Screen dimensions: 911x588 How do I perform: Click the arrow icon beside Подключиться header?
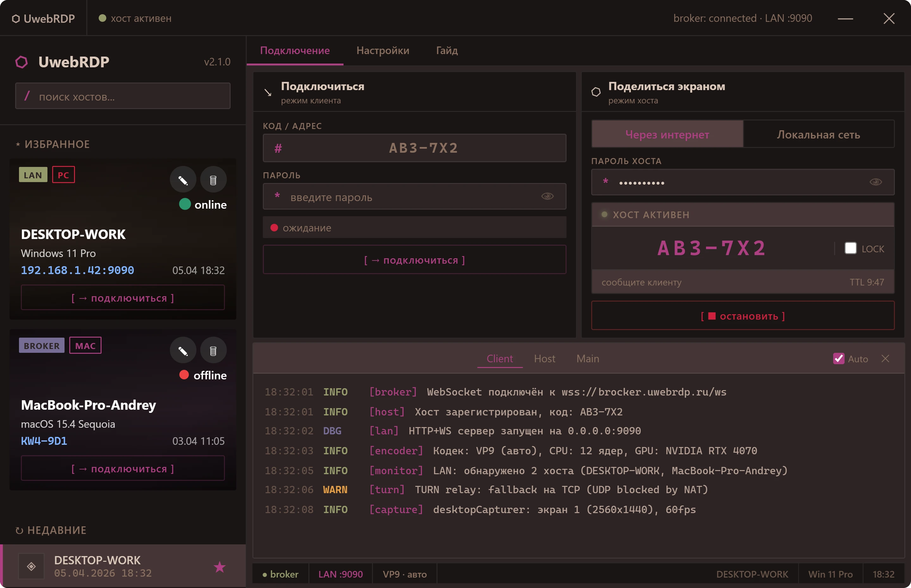coord(268,92)
